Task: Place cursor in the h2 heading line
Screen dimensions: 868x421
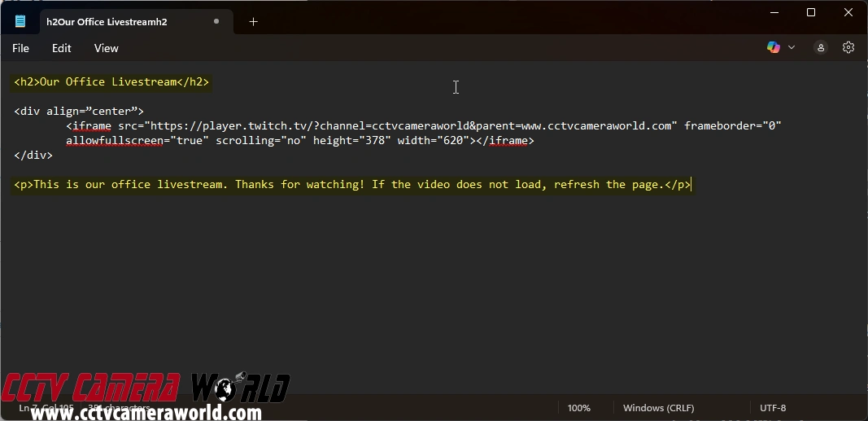Action: click(x=111, y=82)
